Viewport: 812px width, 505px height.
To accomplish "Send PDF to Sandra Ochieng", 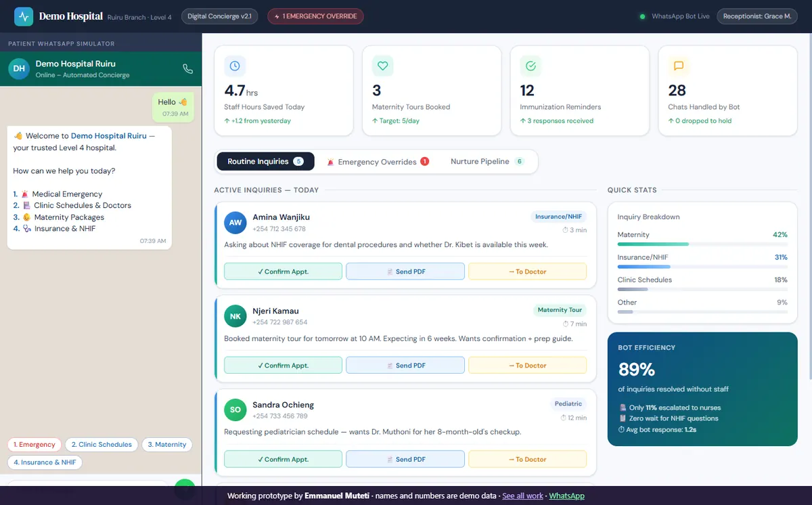I will click(x=405, y=459).
